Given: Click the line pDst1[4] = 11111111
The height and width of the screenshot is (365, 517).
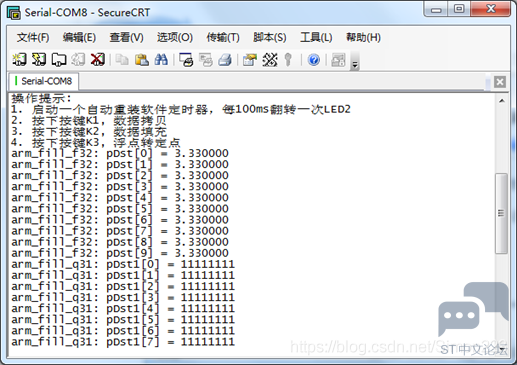Looking at the screenshot, I should pyautogui.click(x=123, y=309).
